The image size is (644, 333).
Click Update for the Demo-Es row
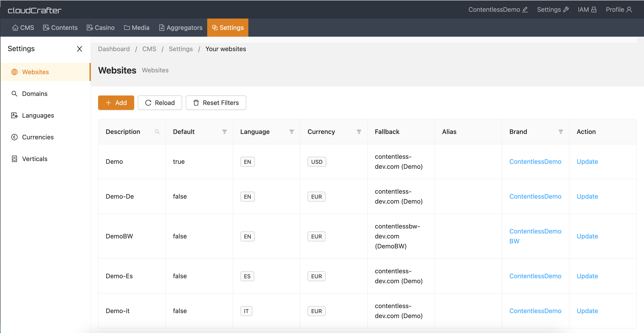point(587,276)
